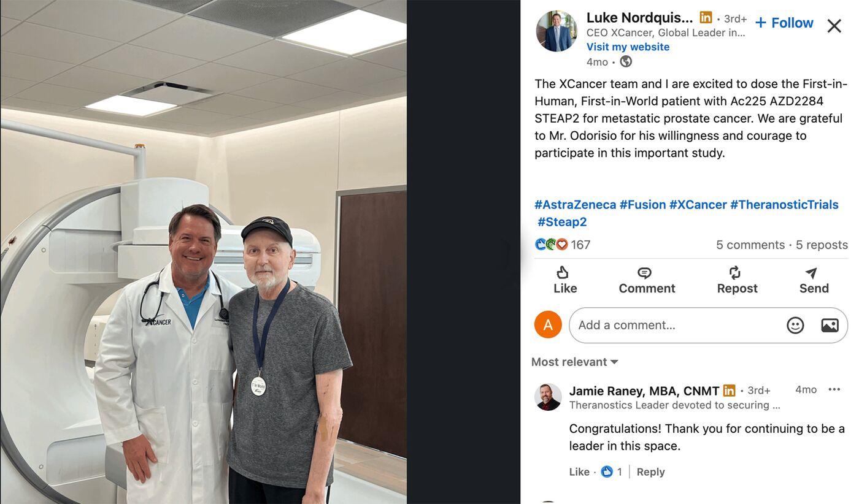This screenshot has height=504, width=859.
Task: Reply to Jamie Raney's comment
Action: point(650,472)
